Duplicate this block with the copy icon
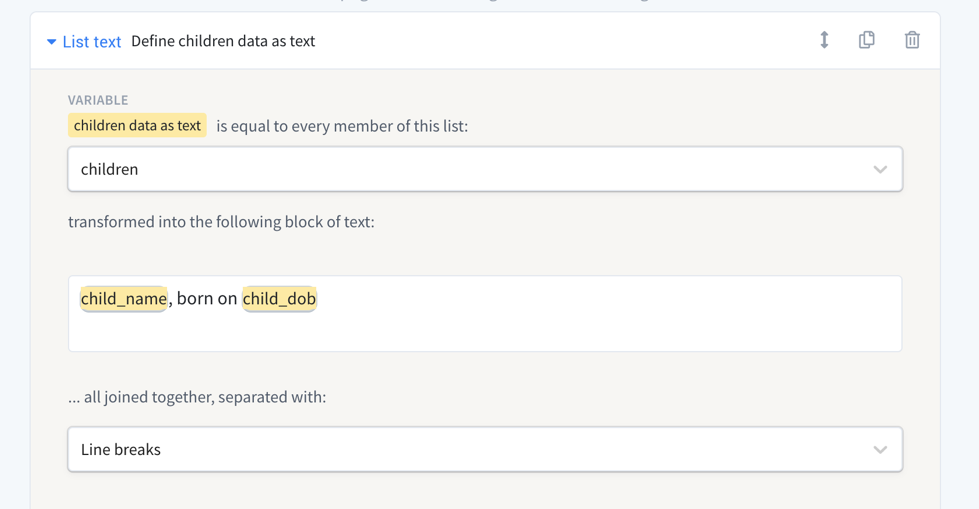979x509 pixels. pyautogui.click(x=867, y=40)
